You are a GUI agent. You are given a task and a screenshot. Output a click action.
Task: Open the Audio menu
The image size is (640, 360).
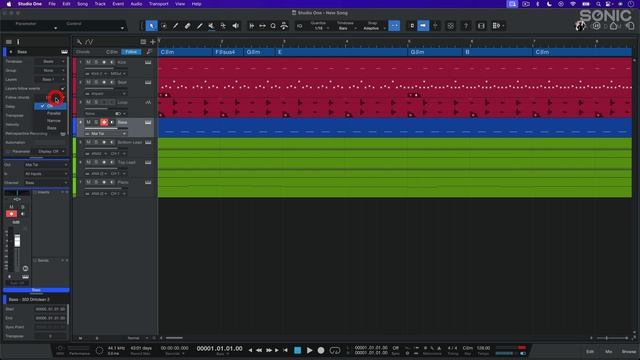click(x=136, y=4)
